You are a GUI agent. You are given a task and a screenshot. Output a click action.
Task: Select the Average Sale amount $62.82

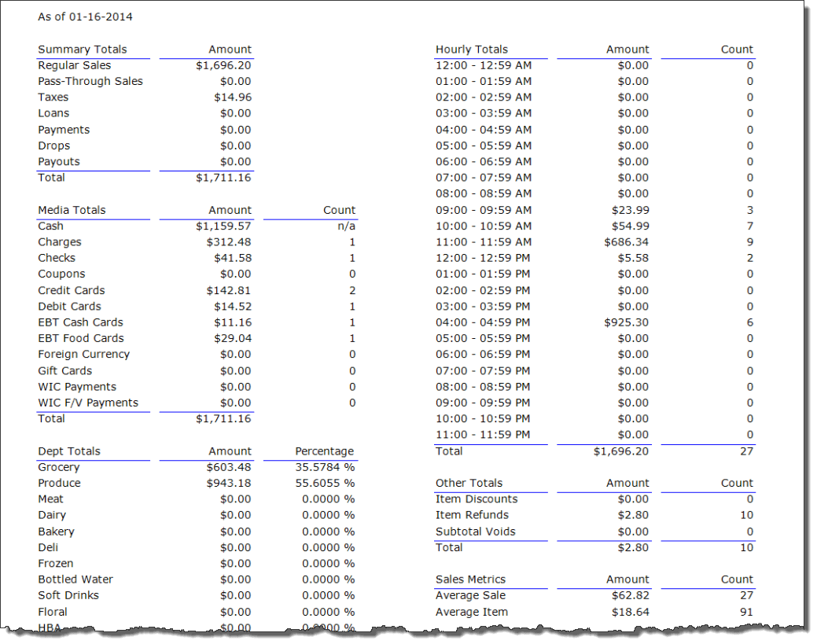630,595
